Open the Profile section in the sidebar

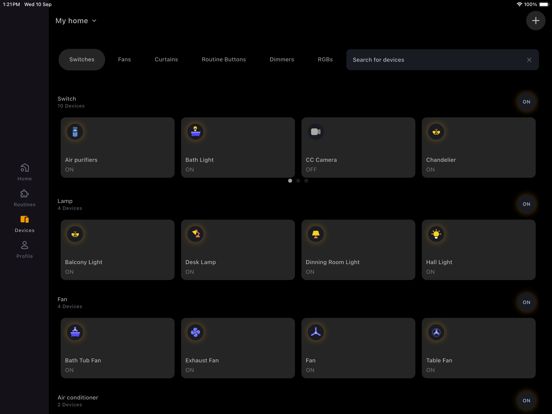24,249
